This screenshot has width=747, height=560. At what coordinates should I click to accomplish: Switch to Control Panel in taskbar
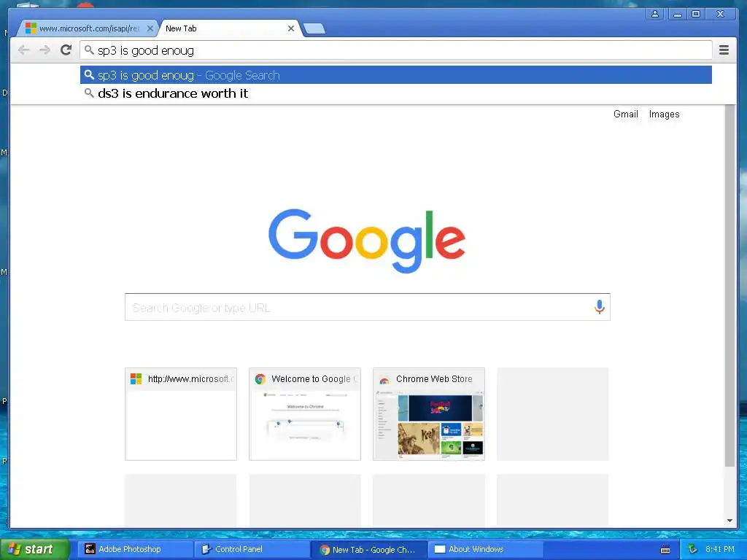tap(252, 549)
